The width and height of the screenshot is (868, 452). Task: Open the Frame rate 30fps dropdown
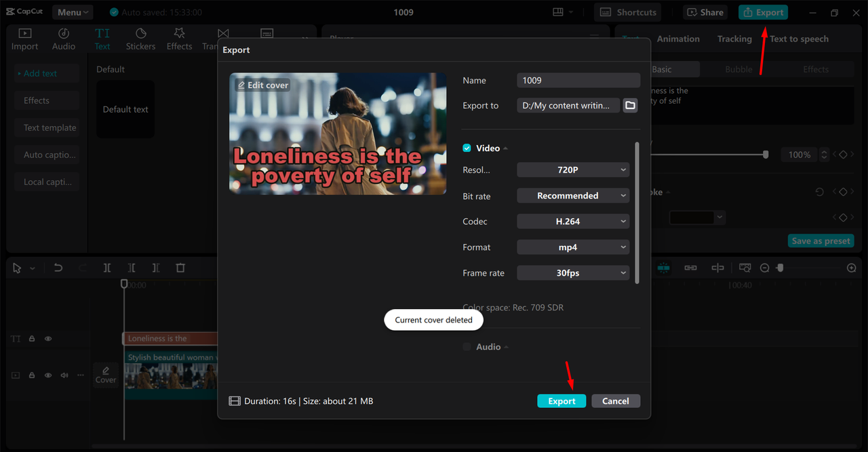click(573, 273)
